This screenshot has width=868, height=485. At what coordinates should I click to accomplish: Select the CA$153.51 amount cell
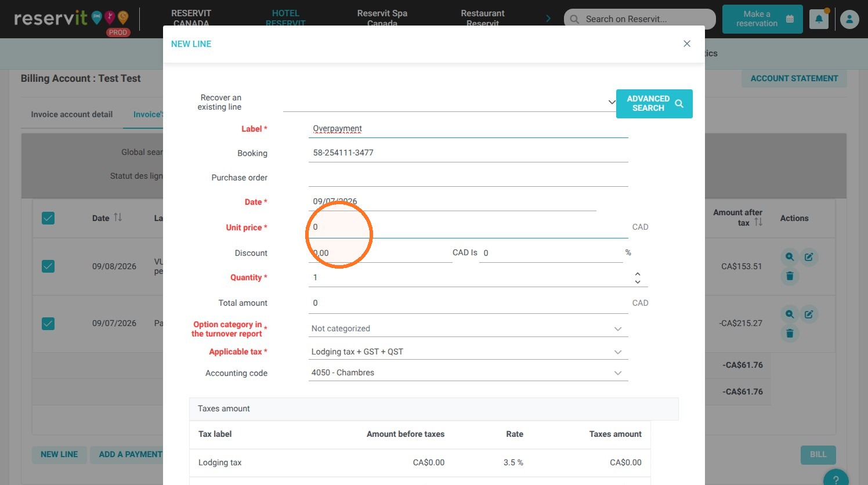coord(742,266)
